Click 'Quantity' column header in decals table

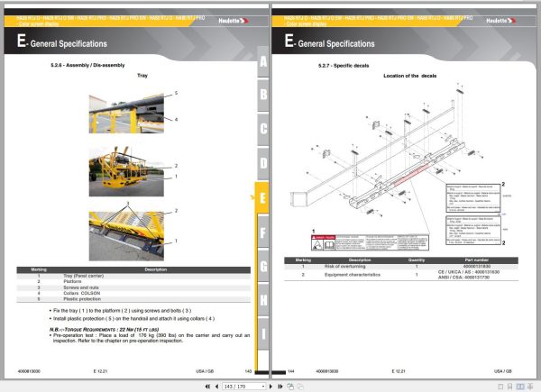point(417,260)
